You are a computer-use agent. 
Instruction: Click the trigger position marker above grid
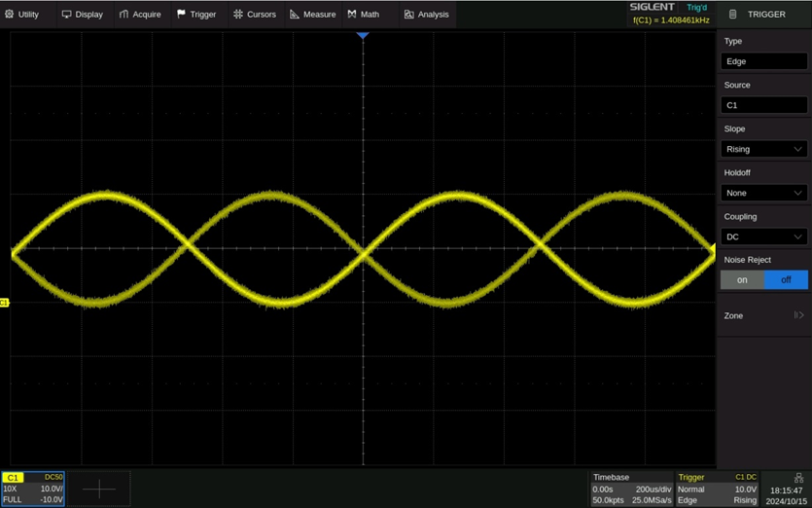pyautogui.click(x=363, y=36)
